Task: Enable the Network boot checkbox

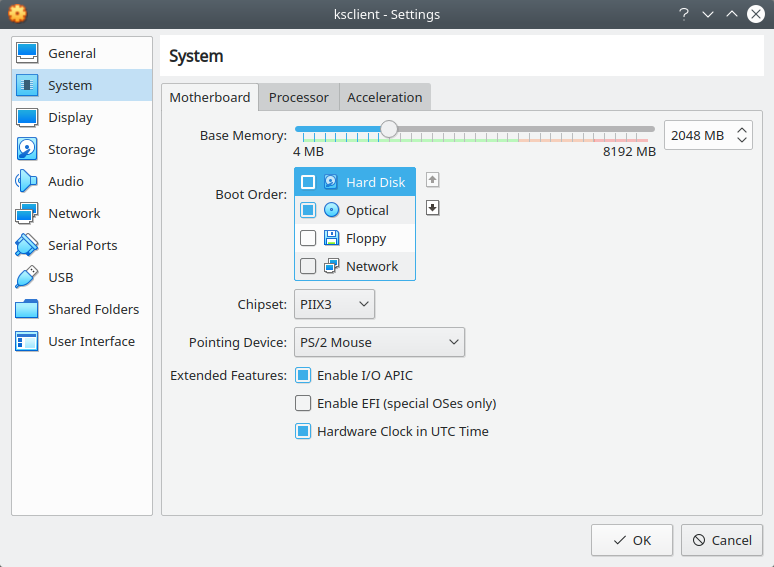Action: click(308, 266)
